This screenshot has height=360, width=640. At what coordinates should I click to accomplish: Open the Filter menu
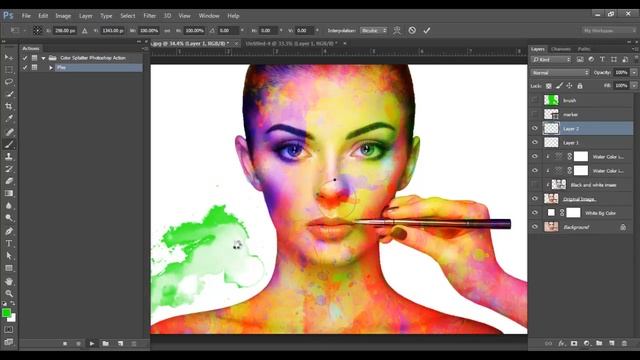tap(149, 16)
